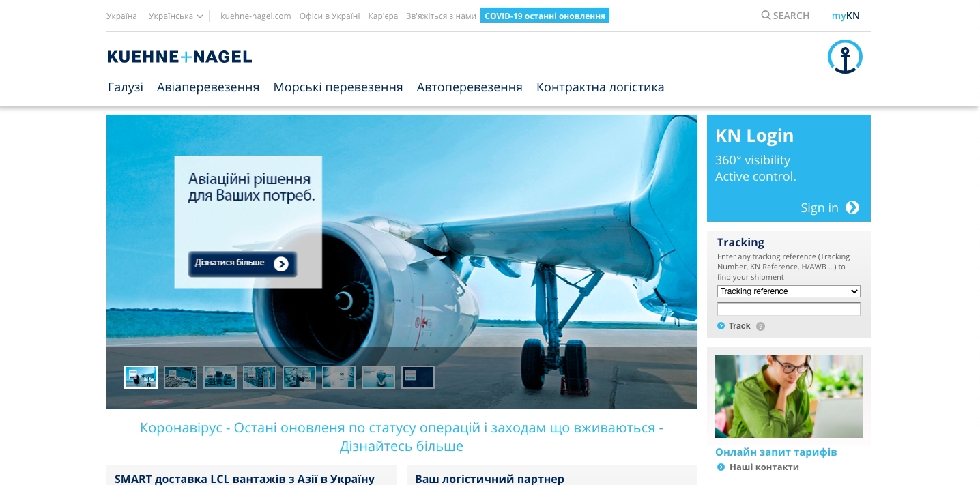Click COVID-19 останні оновлення button

(x=545, y=16)
